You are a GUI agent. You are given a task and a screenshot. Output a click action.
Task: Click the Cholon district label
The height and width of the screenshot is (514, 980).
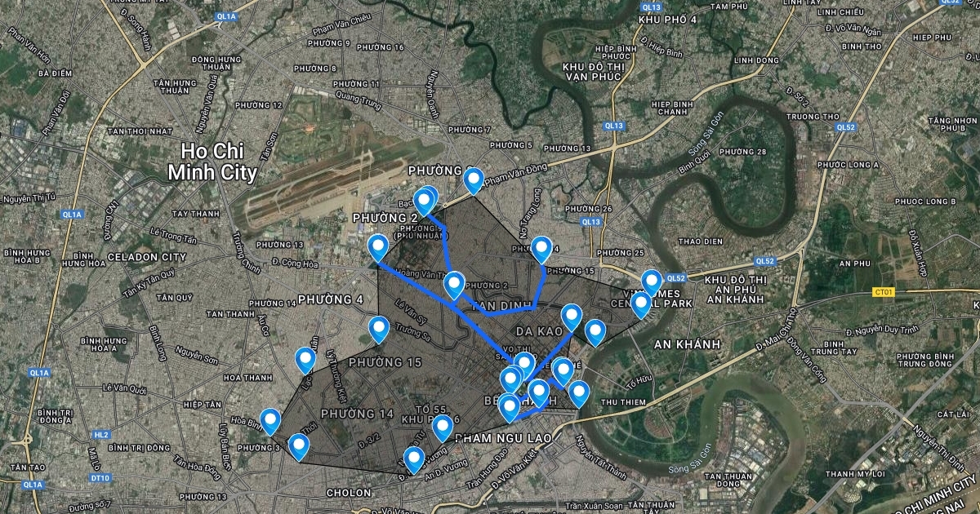tap(349, 493)
